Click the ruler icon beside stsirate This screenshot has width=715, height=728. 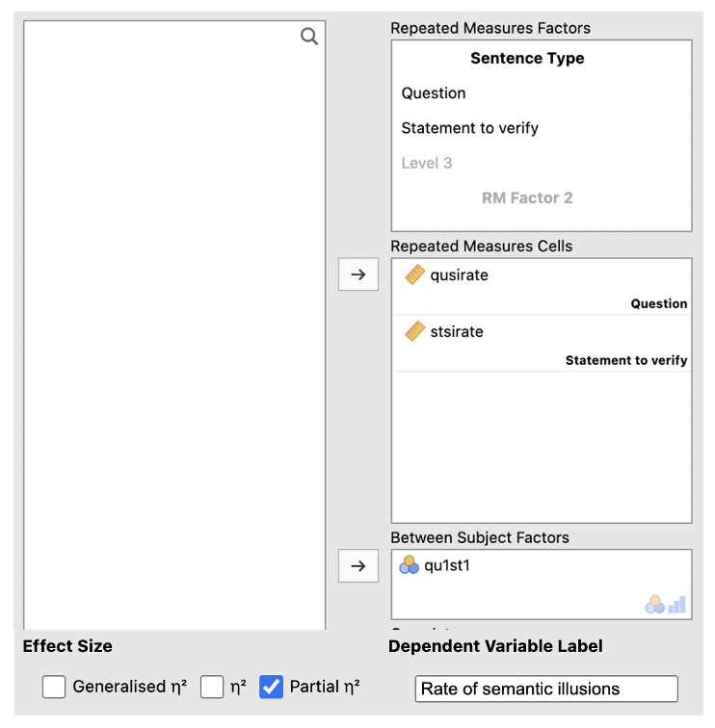(415, 332)
